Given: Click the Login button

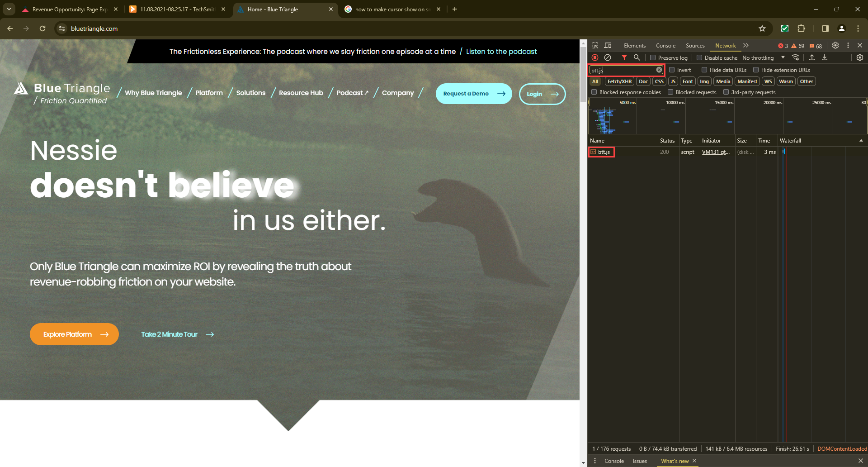Looking at the screenshot, I should click(x=542, y=94).
